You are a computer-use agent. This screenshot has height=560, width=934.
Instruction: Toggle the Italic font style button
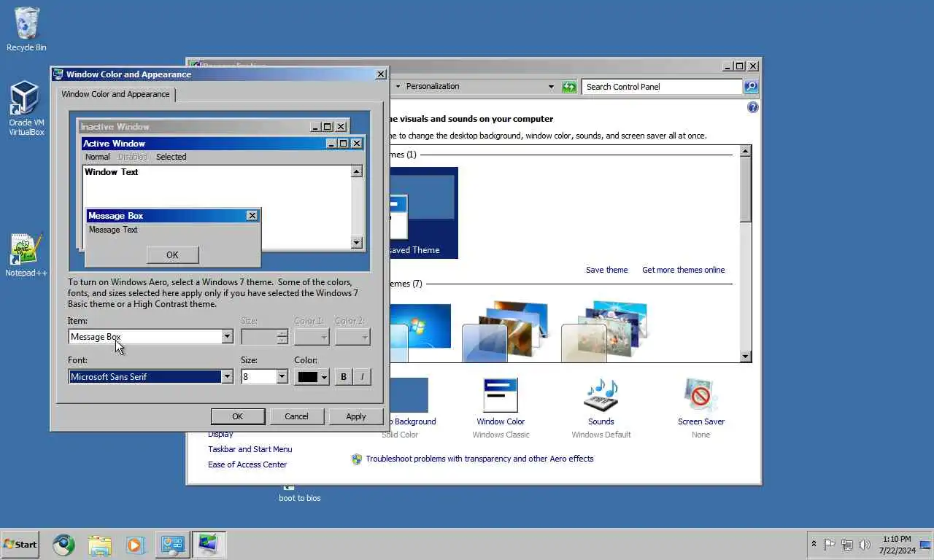(x=362, y=377)
